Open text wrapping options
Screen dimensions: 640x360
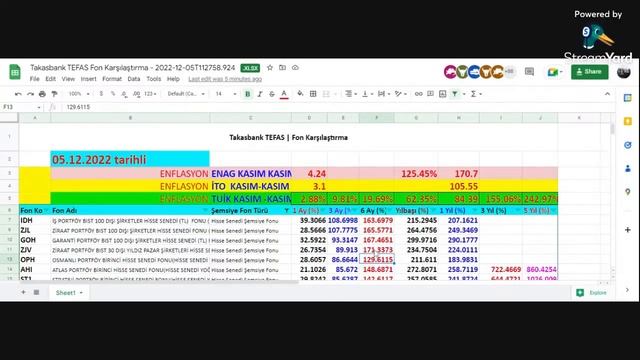pos(384,94)
